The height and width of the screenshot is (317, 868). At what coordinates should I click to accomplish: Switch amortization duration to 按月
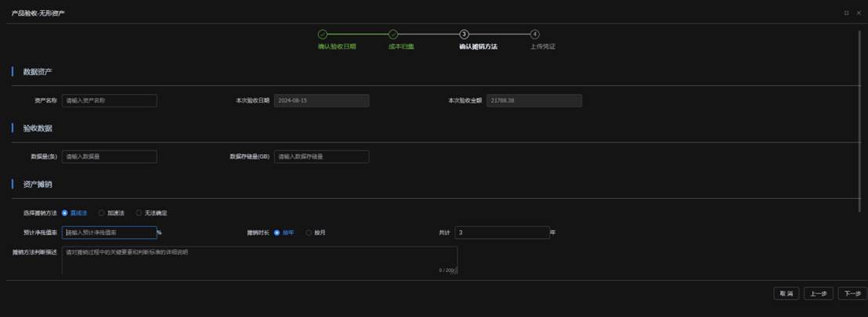tap(309, 232)
